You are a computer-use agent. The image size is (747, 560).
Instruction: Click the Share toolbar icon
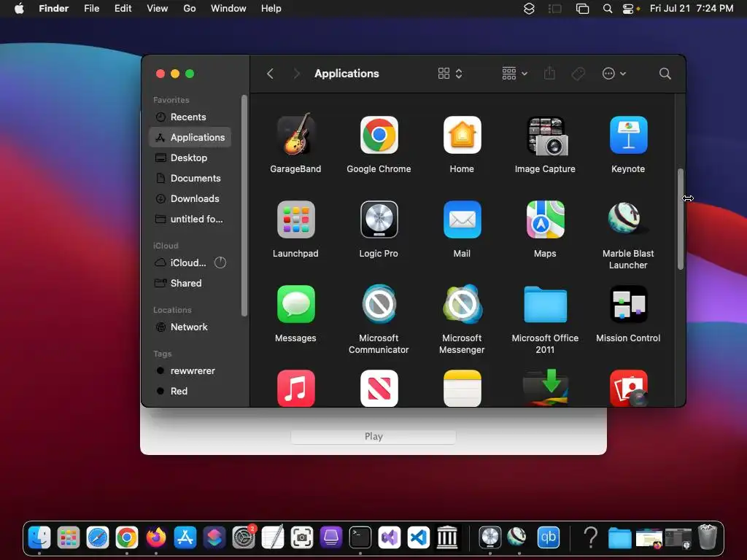click(549, 74)
